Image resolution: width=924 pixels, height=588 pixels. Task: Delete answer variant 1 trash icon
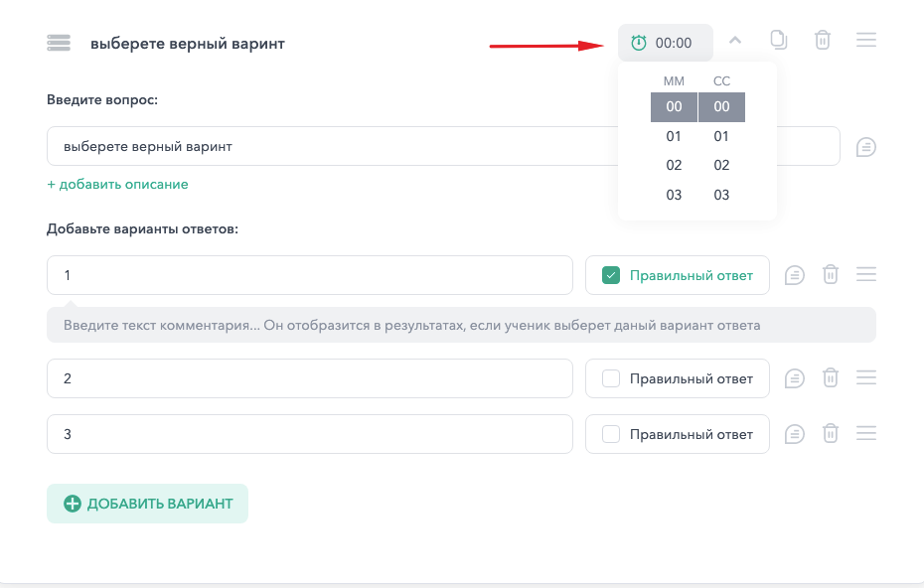pos(831,274)
